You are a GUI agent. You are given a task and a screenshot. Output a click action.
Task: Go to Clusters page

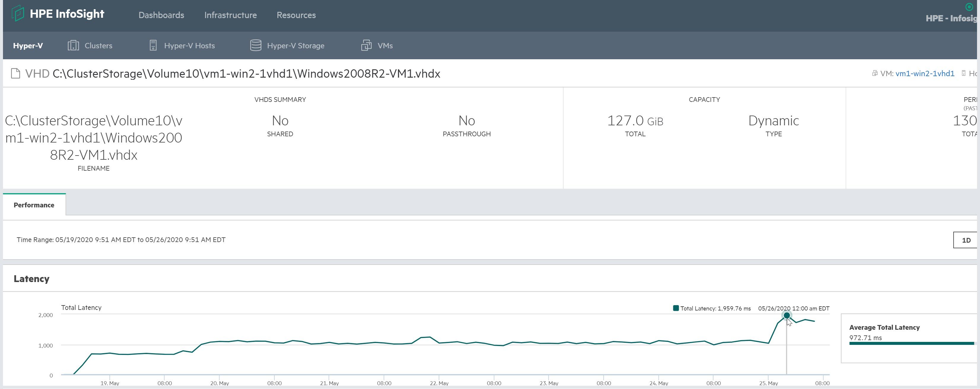(98, 46)
